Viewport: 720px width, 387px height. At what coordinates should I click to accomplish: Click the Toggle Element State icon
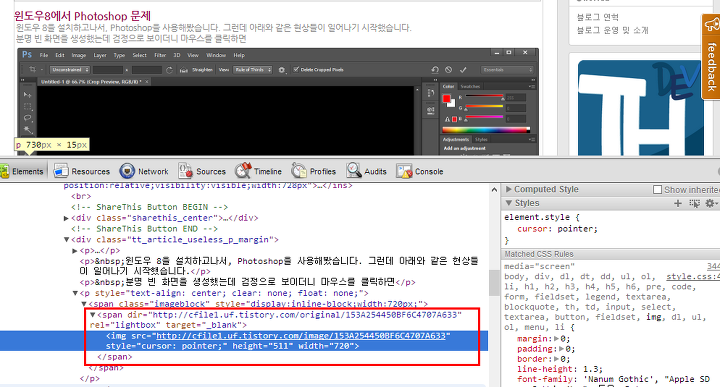coord(694,203)
